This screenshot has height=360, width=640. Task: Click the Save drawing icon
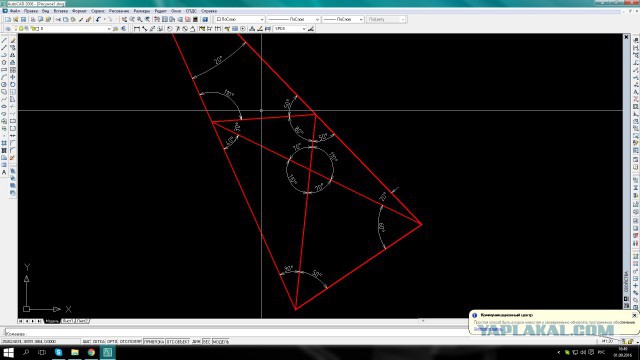point(23,19)
